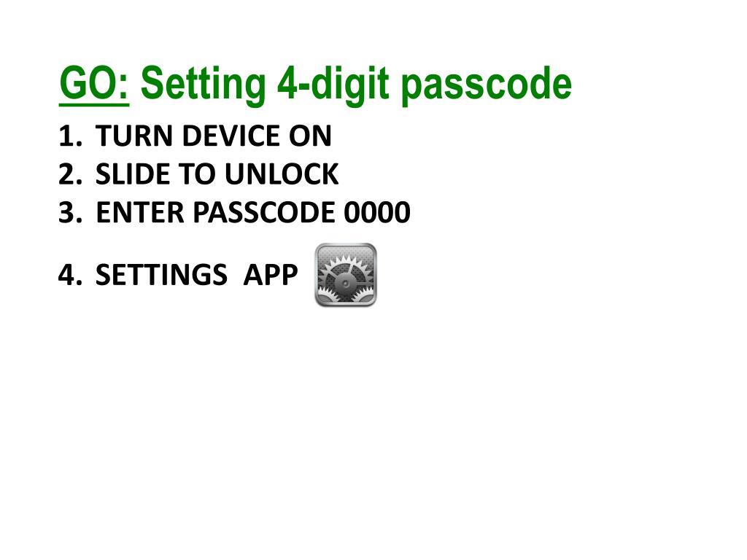This screenshot has width=747, height=560.
Task: Select the list number 4.
Action: point(71,275)
